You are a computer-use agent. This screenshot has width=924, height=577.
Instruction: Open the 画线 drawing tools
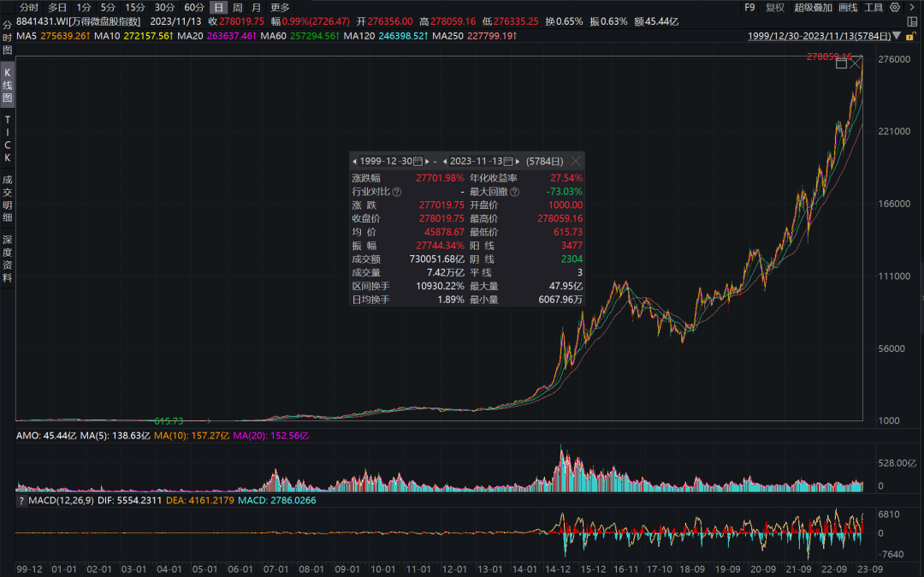tap(848, 8)
